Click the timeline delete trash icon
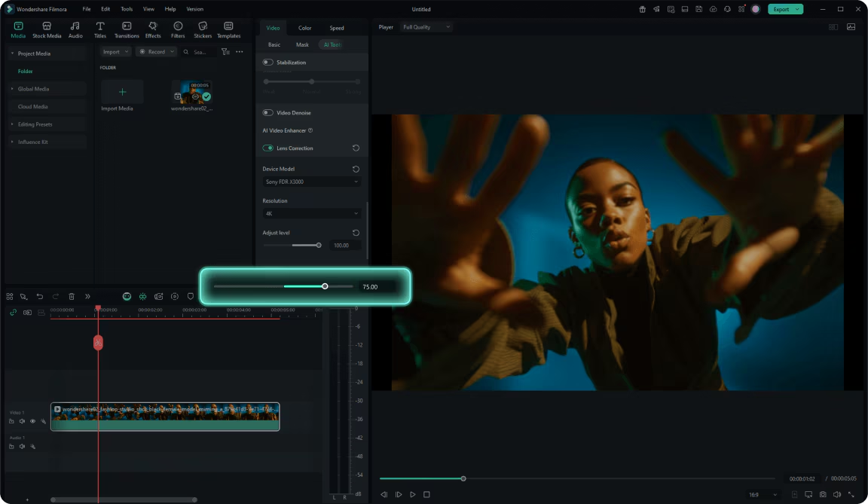Viewport: 868px width, 504px height. click(x=72, y=297)
